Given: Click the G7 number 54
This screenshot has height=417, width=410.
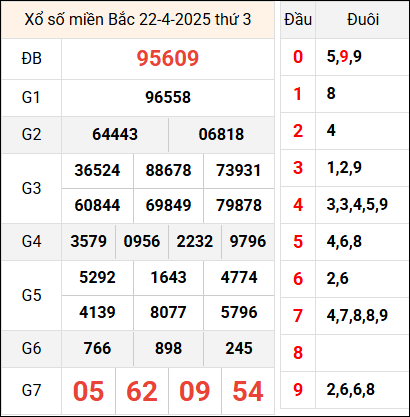Looking at the screenshot, I should pyautogui.click(x=248, y=391).
